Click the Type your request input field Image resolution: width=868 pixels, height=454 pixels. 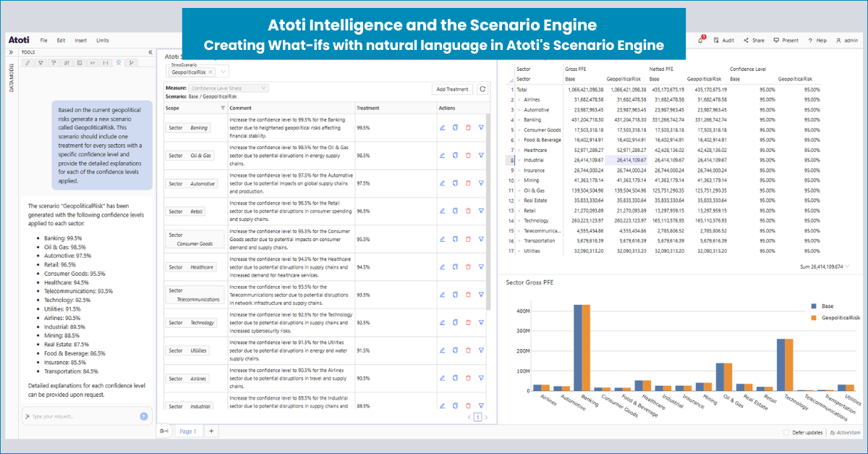pos(80,416)
